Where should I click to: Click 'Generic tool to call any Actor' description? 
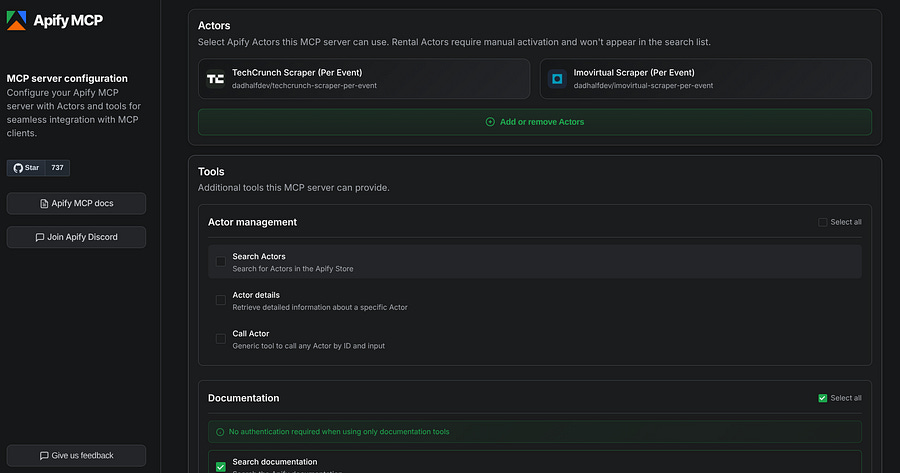tap(308, 346)
